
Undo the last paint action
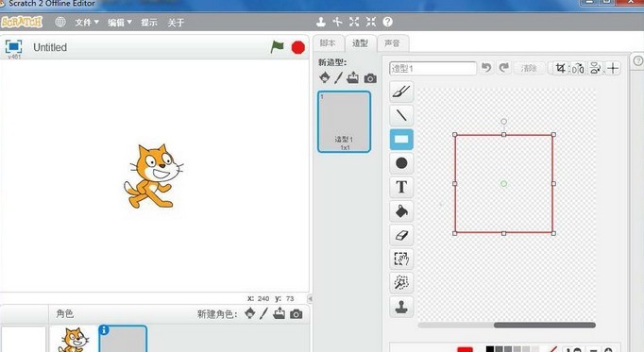[x=486, y=67]
